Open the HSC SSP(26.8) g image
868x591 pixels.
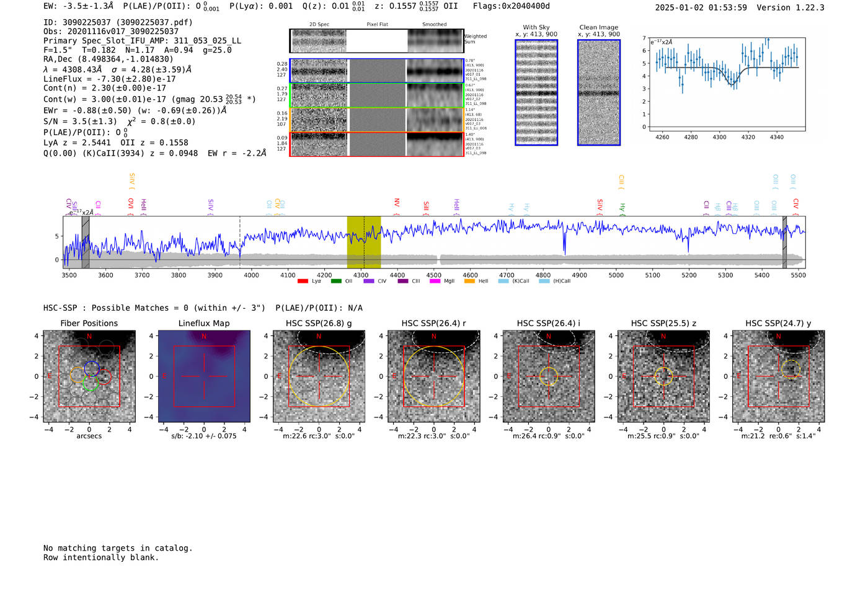(319, 376)
